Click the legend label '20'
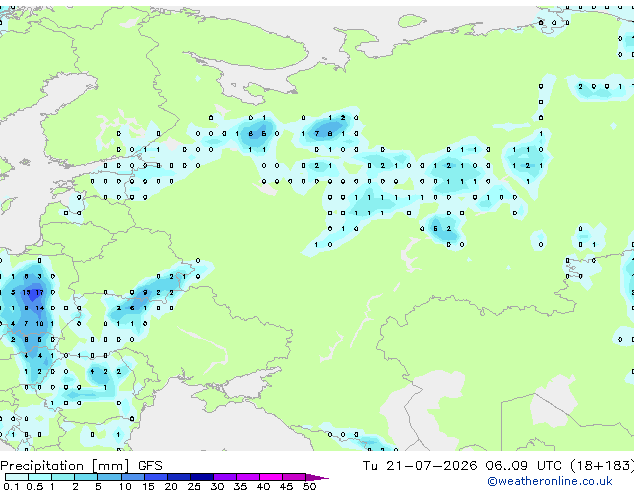 point(171,486)
